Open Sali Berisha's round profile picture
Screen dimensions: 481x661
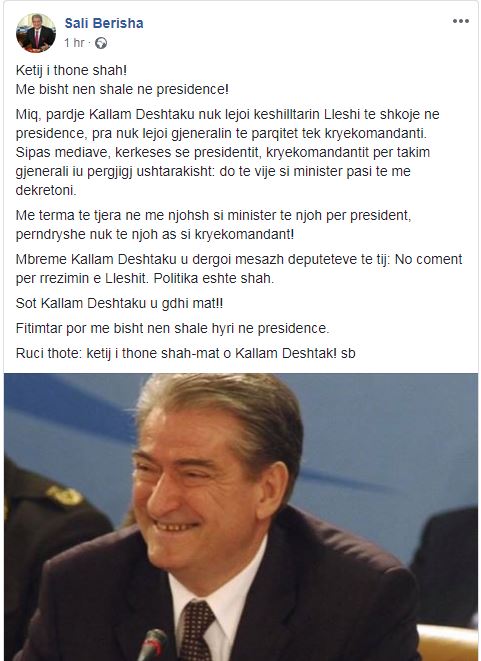35,33
